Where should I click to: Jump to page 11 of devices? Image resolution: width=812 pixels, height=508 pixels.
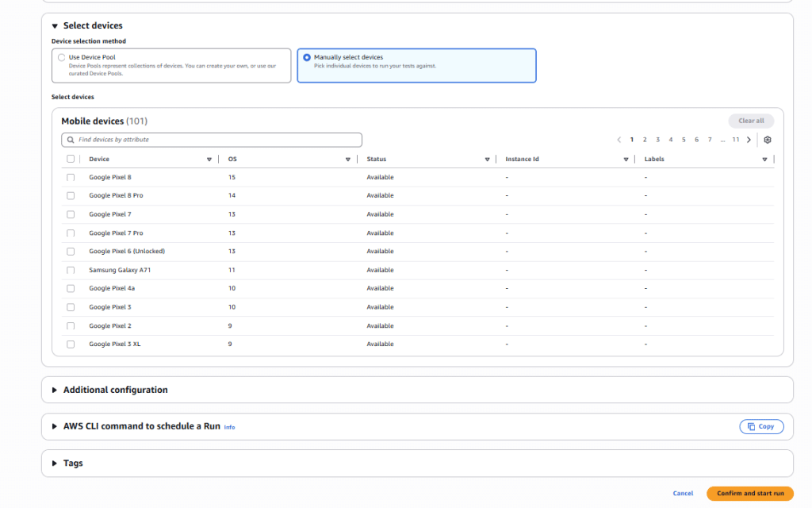pos(736,140)
